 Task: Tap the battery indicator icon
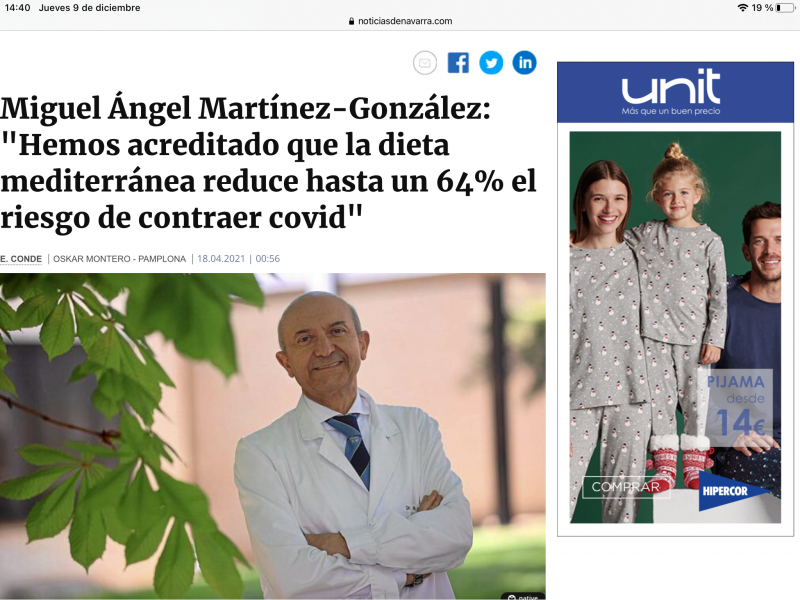[785, 8]
